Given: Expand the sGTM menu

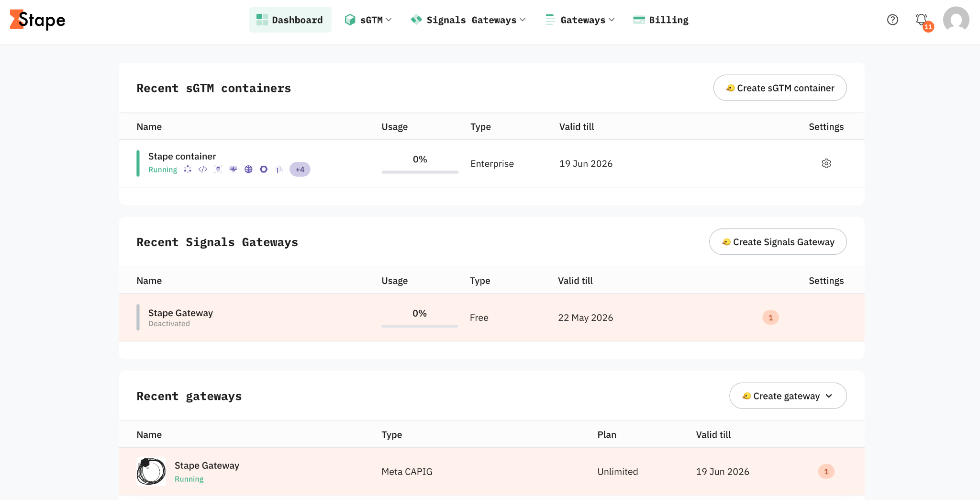Looking at the screenshot, I should (368, 20).
